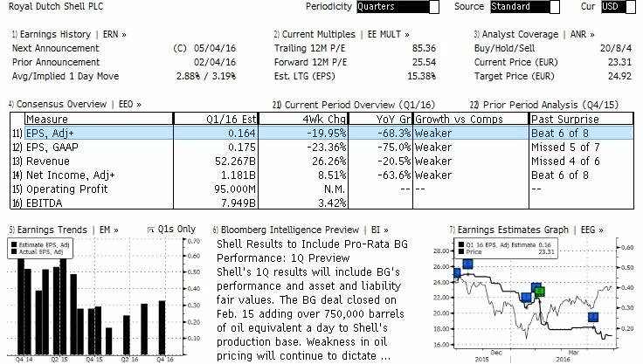Click the -68.3% YoY growth value
Image resolution: width=643 pixels, height=364 pixels.
pyautogui.click(x=394, y=134)
